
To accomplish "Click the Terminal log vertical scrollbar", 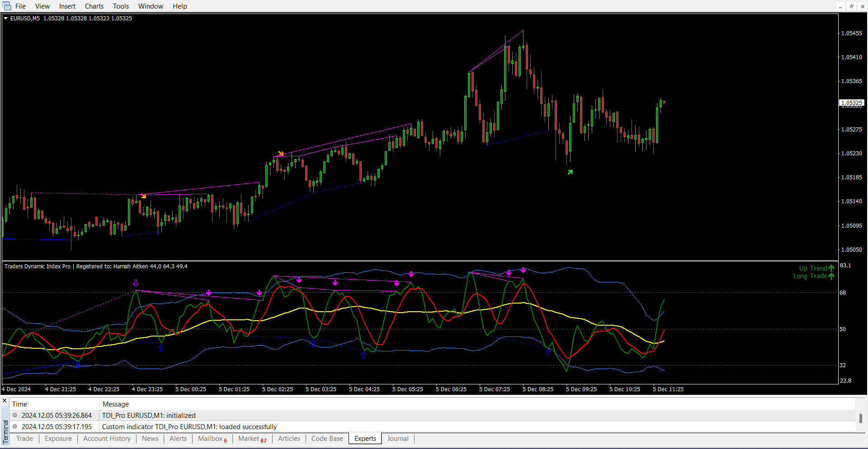I will [x=860, y=418].
